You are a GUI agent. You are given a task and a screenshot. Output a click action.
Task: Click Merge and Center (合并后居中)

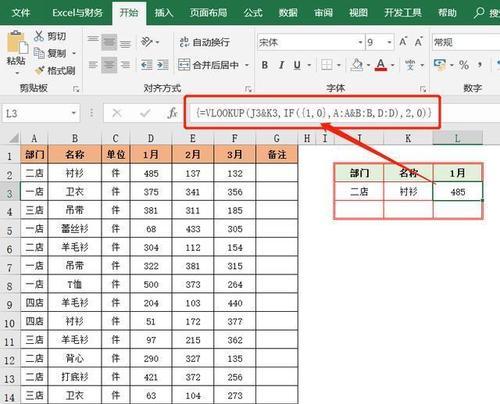(x=208, y=65)
